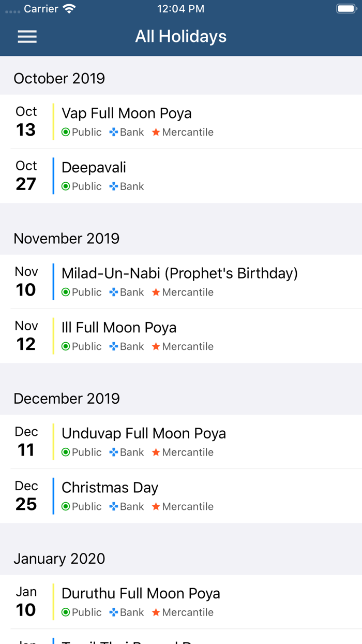The width and height of the screenshot is (362, 644).
Task: Tap the December 2019 section header
Action: pos(66,399)
